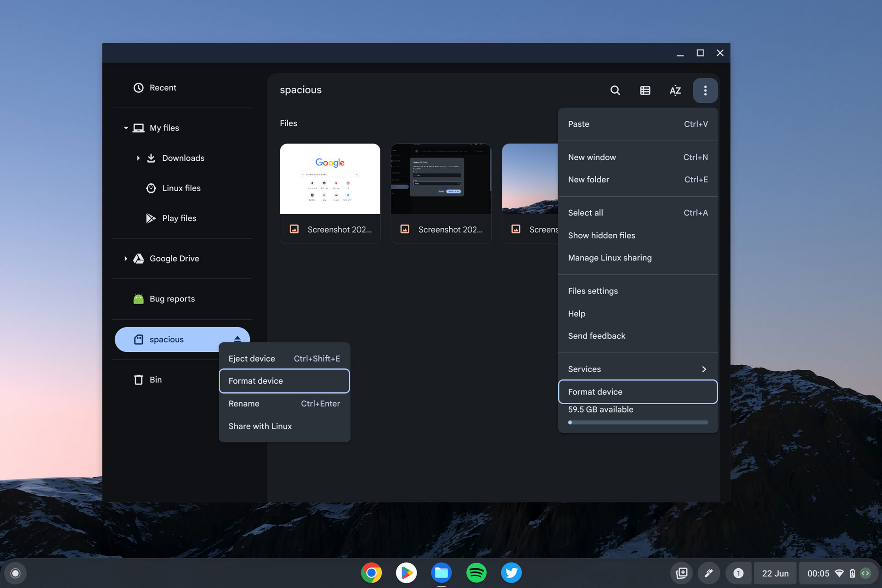Click the SD card icon for spacious
This screenshot has height=588, width=882.
(138, 339)
